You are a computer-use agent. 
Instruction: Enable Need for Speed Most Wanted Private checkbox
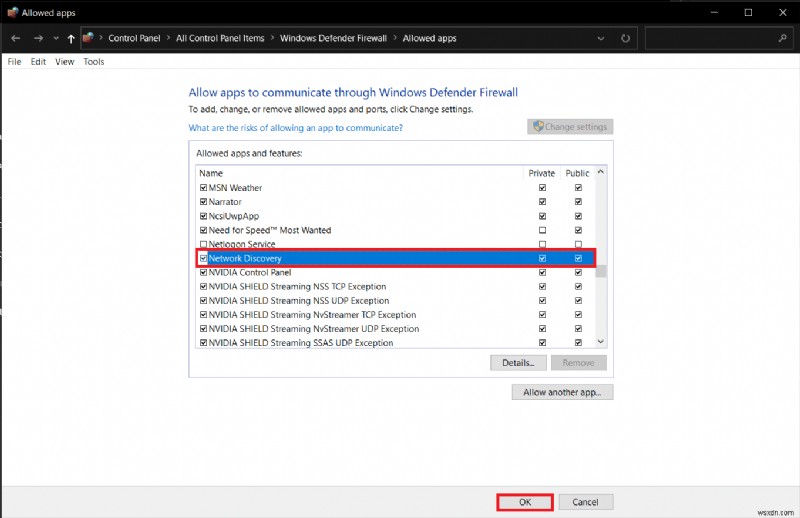pos(542,230)
